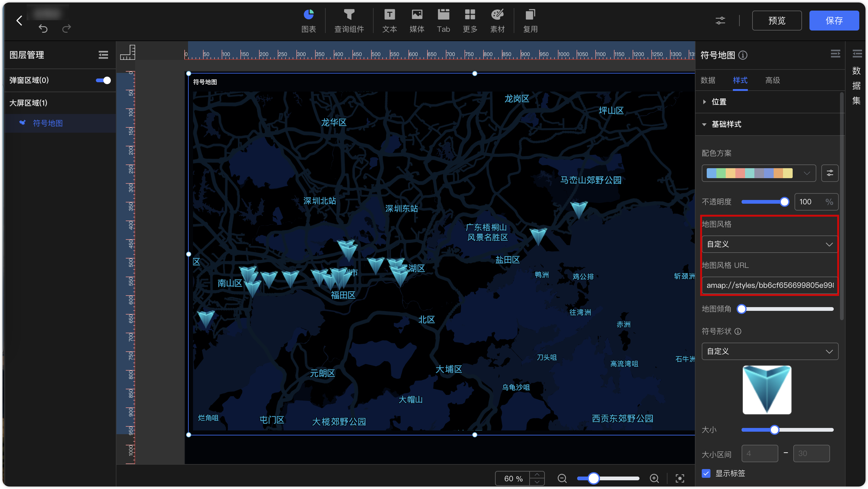Add a 文本 text component
868x489 pixels.
pyautogui.click(x=389, y=21)
